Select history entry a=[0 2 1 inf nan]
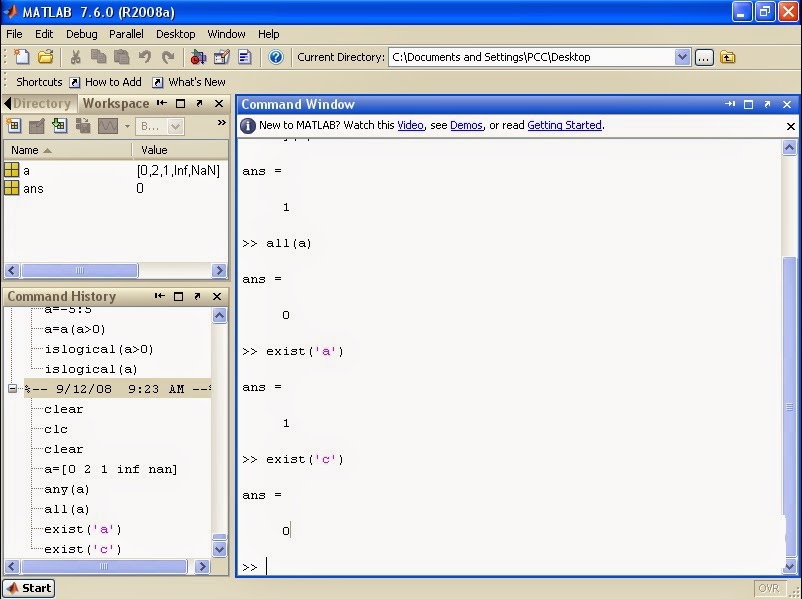 coord(110,470)
